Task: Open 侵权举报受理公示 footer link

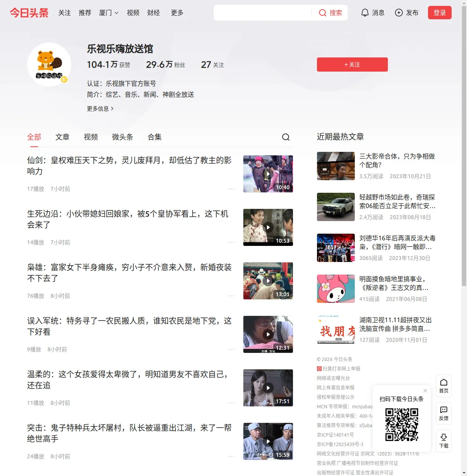Action: pos(335,397)
